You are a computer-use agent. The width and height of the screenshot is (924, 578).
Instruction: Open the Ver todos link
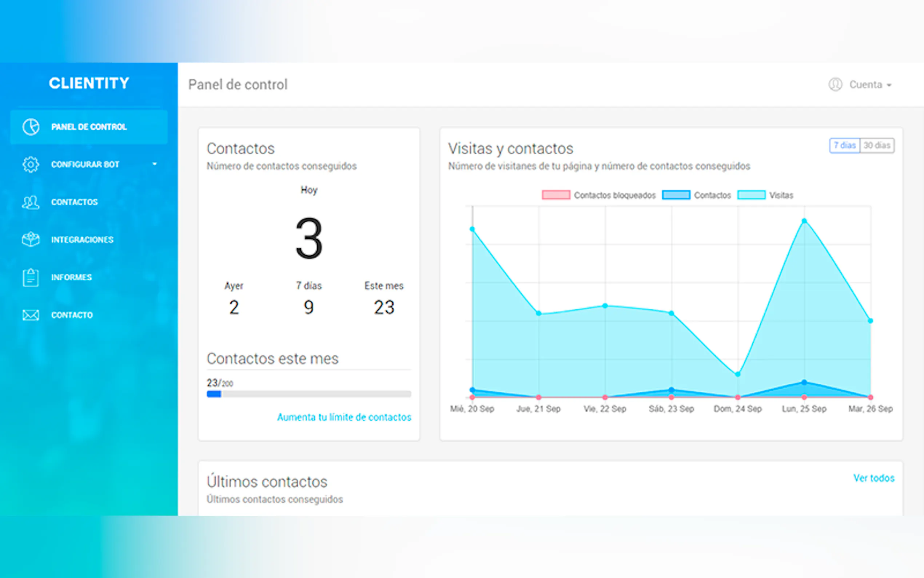(x=873, y=478)
